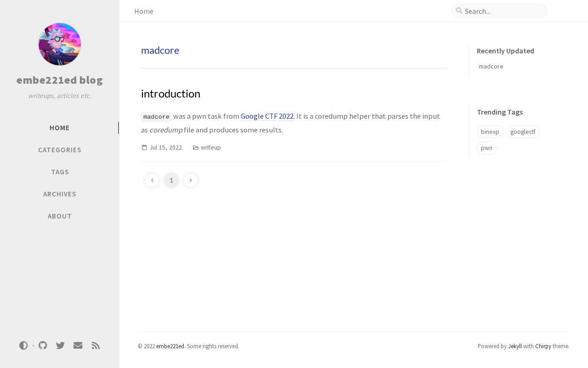Follow the Google CTF 2022 link

[267, 116]
